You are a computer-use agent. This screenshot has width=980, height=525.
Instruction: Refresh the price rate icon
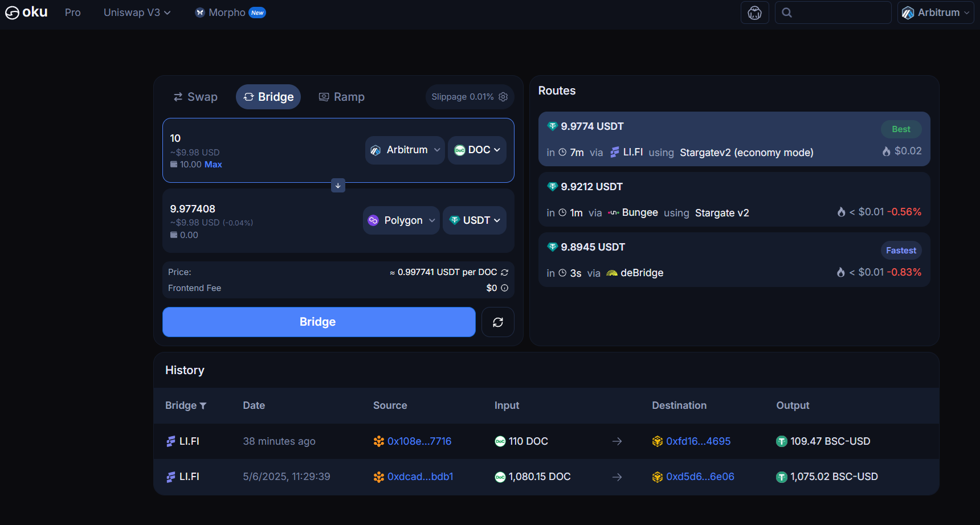(x=504, y=272)
